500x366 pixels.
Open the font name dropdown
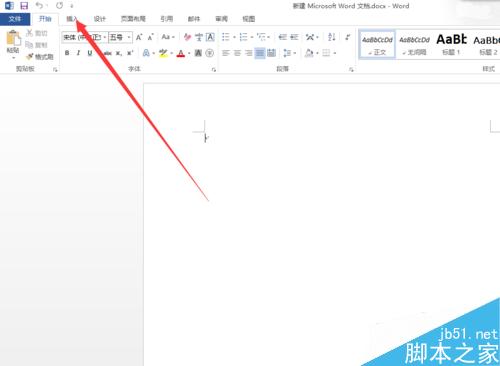click(105, 37)
